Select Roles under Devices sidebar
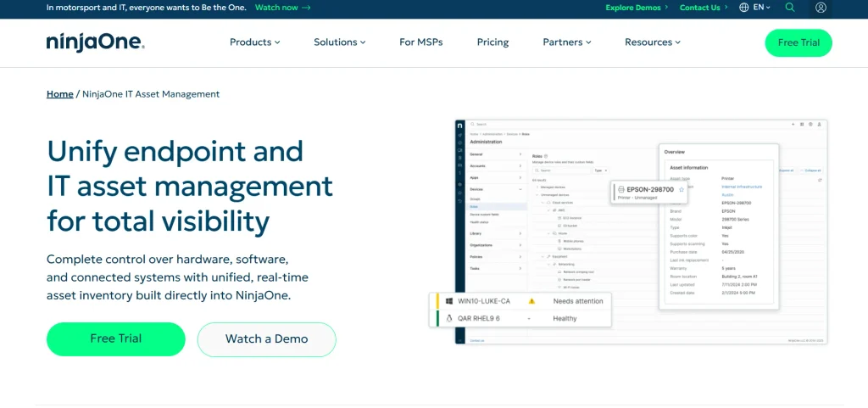Image resolution: width=868 pixels, height=408 pixels. click(x=495, y=206)
